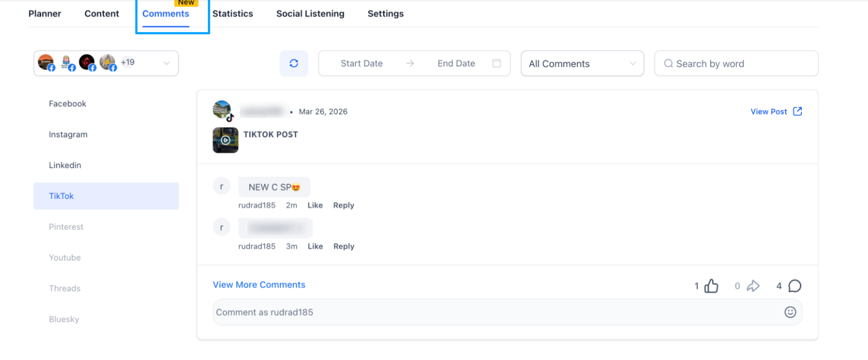Select Pinterest in the network list
868x360 pixels.
[106, 227]
